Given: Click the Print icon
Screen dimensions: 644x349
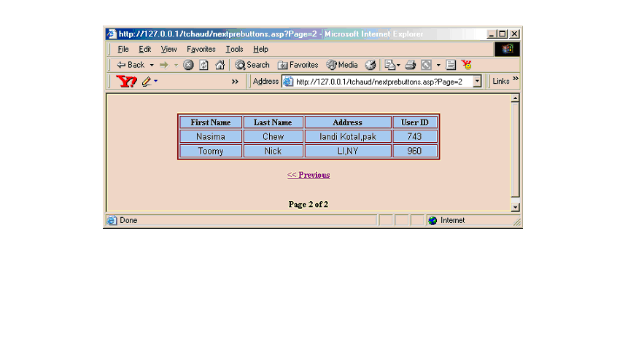Looking at the screenshot, I should [x=411, y=65].
